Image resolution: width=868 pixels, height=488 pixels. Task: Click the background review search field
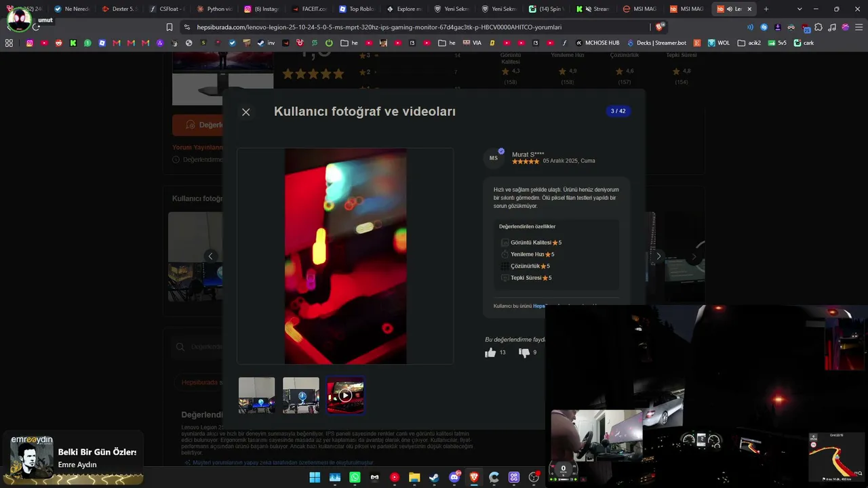pyautogui.click(x=197, y=347)
